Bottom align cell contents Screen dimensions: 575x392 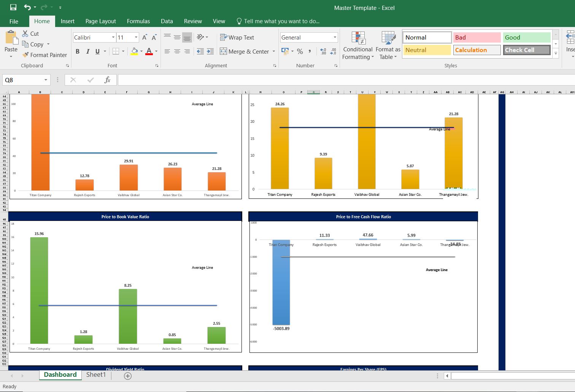click(x=187, y=37)
